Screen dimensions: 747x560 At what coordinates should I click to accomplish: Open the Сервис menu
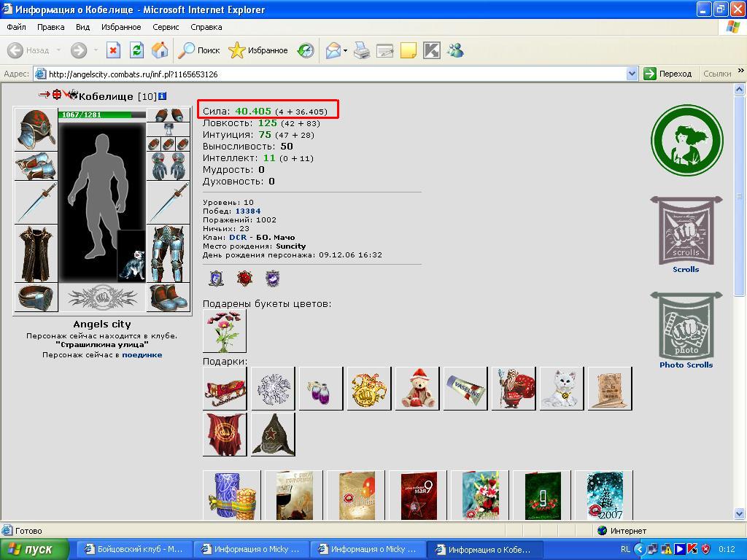[166, 27]
